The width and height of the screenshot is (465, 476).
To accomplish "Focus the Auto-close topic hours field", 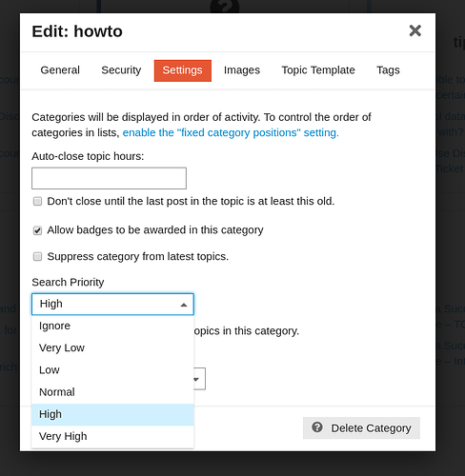I will coord(109,178).
